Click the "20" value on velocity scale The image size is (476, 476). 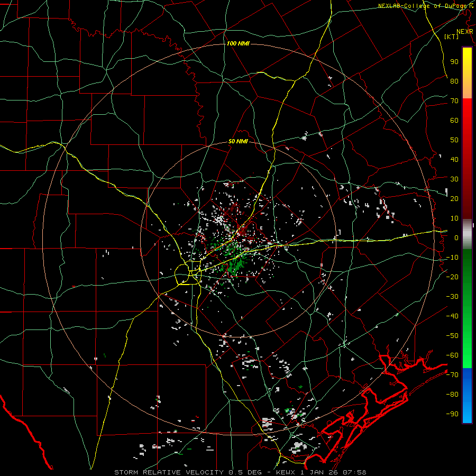(x=454, y=198)
